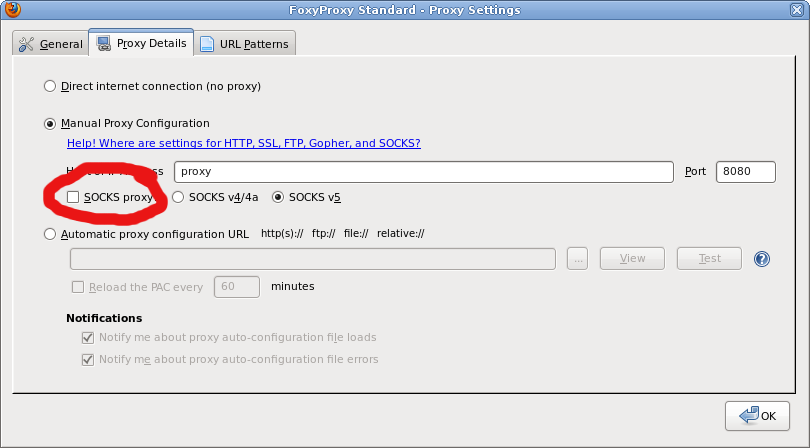Toggle notify about auto-configuration file errors

tap(88, 359)
